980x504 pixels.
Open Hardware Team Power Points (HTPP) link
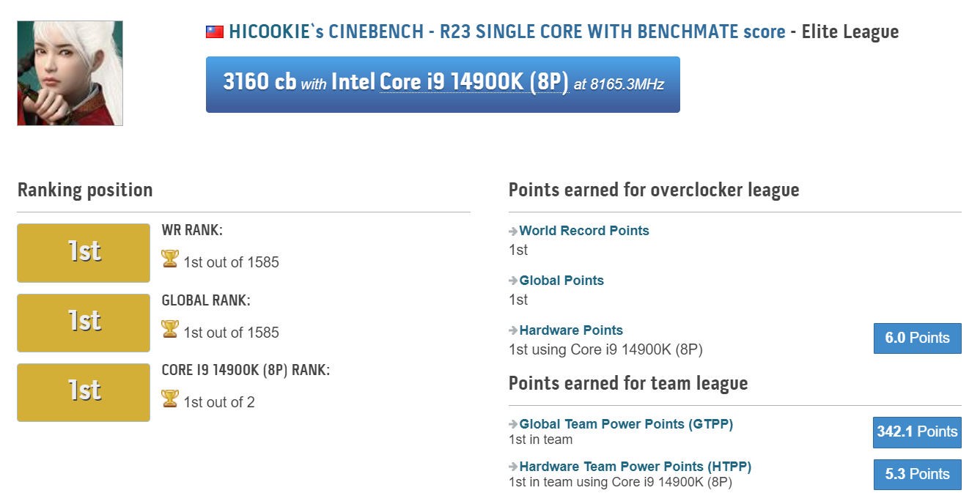tap(635, 467)
